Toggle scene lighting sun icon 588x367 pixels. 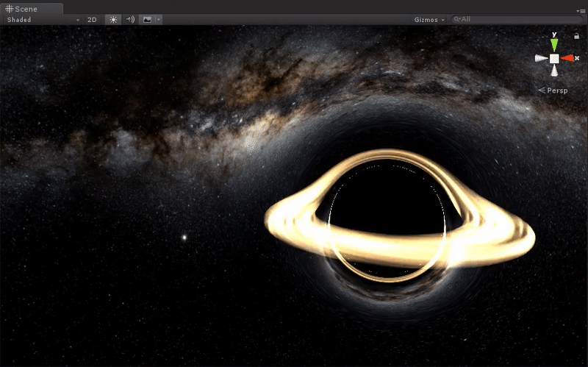pos(113,20)
